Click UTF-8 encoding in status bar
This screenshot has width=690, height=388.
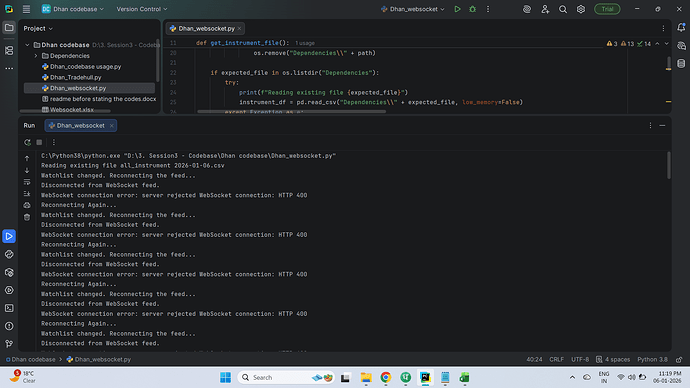tap(580, 359)
